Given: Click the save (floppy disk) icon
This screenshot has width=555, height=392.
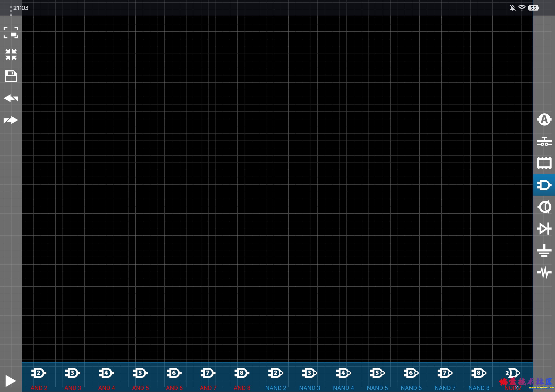Looking at the screenshot, I should [x=11, y=76].
